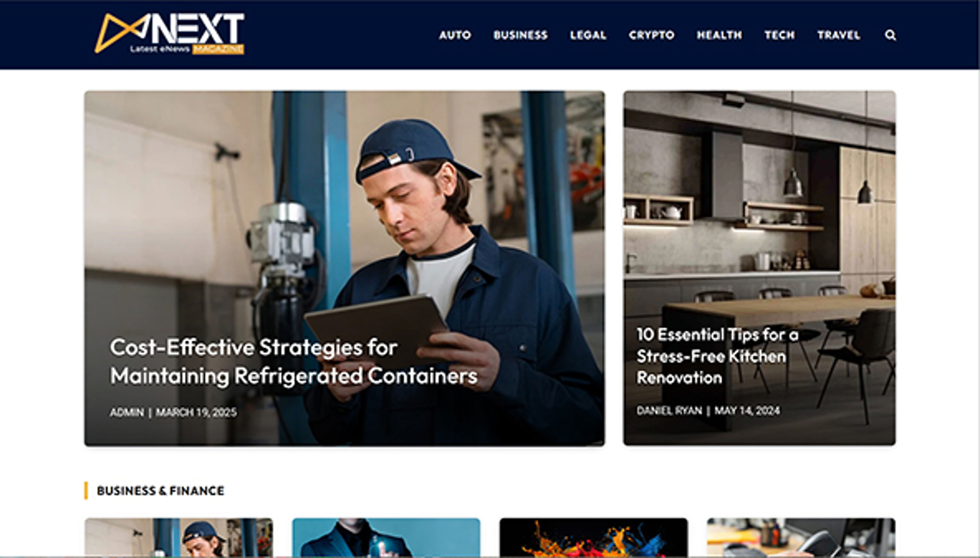
Task: Click the BUSINESS & FINANCE section heading
Action: point(160,491)
